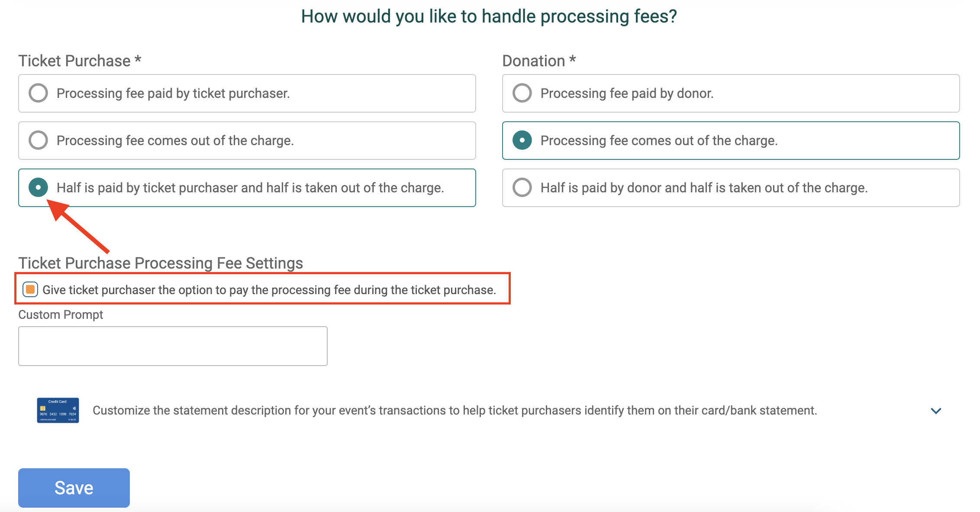Click the Custom Prompt text field

pos(172,345)
